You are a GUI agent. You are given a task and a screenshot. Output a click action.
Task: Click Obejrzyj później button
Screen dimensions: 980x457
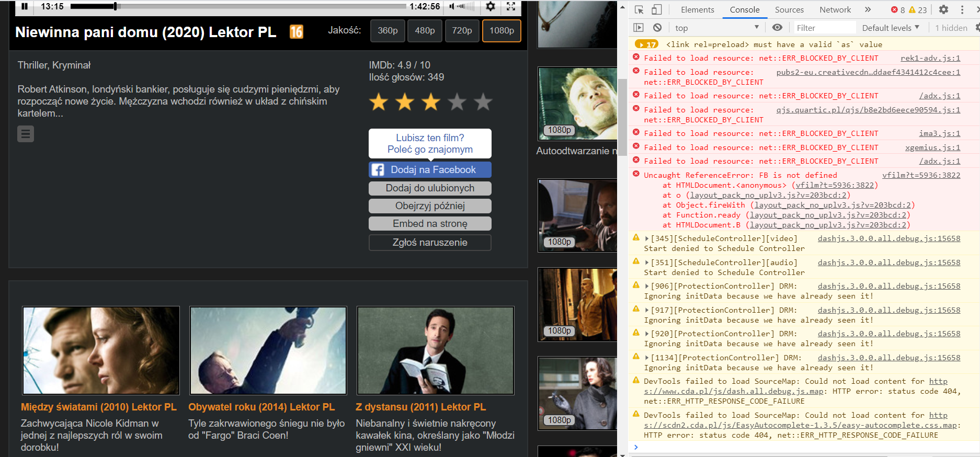pyautogui.click(x=430, y=206)
